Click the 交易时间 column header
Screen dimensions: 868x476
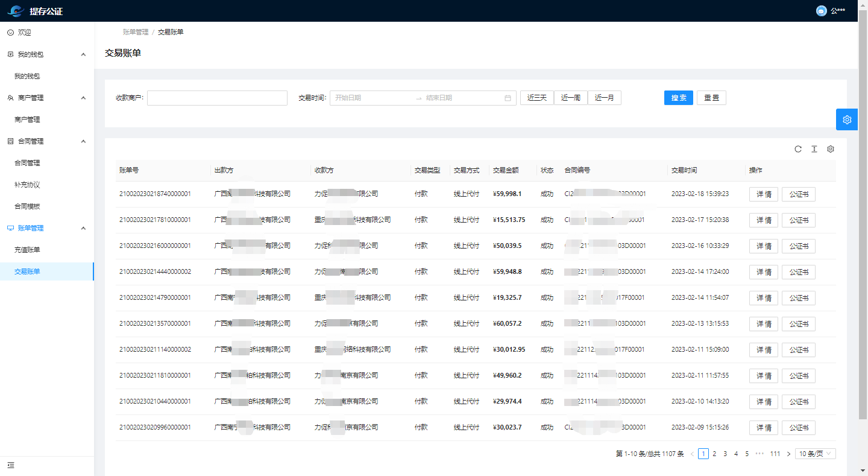tap(684, 171)
